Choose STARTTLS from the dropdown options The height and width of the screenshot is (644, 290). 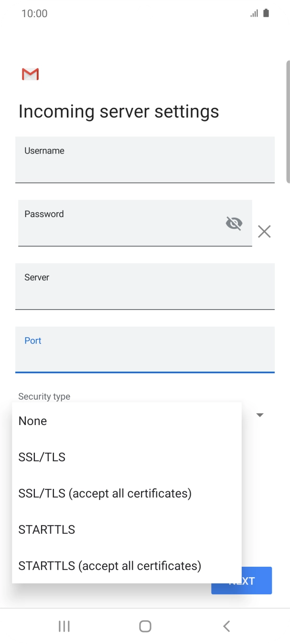pos(46,530)
